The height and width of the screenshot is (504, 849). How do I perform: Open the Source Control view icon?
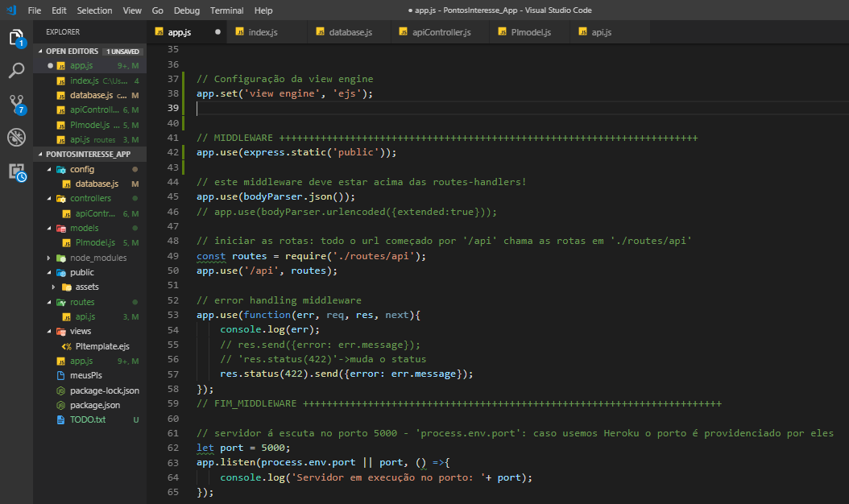pos(16,104)
